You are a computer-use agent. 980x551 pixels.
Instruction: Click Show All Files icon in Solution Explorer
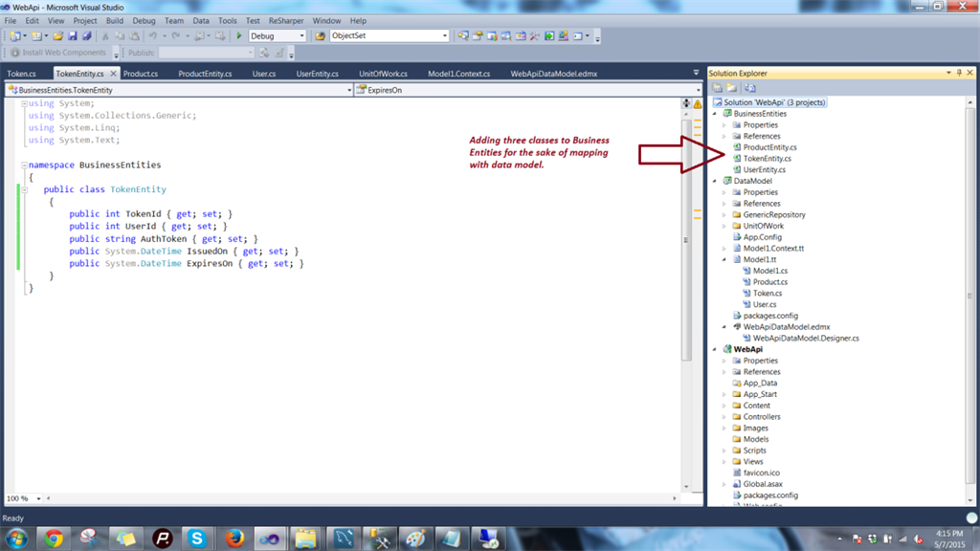click(x=731, y=88)
